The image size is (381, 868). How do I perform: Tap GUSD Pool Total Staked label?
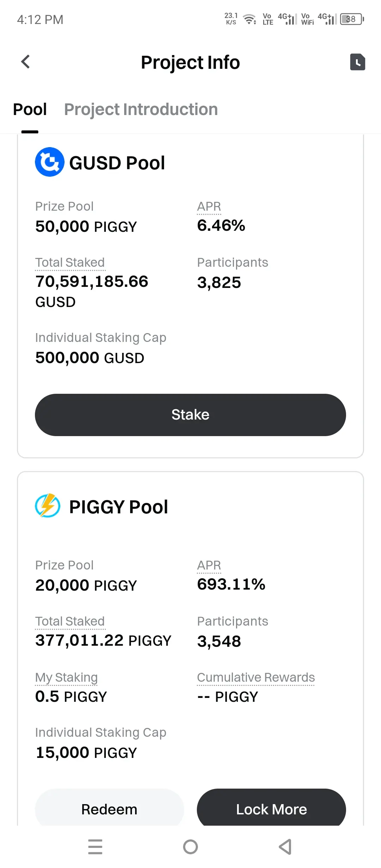(x=70, y=263)
